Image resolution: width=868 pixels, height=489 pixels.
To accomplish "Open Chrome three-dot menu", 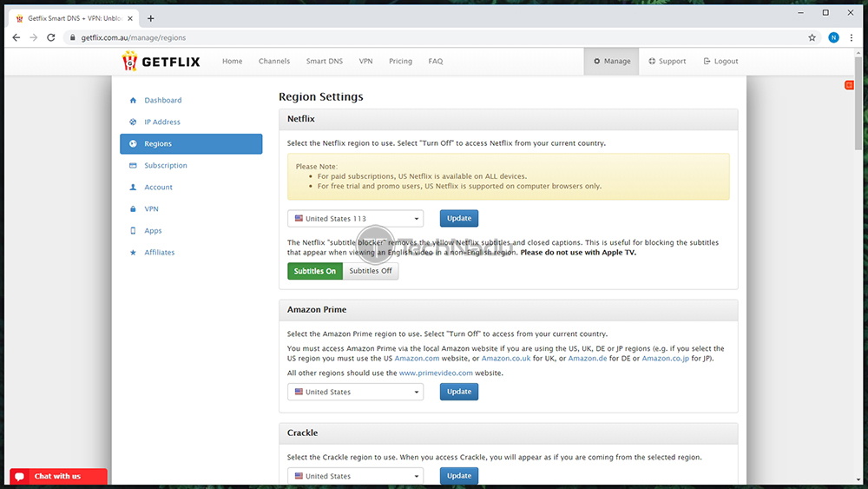I will (x=852, y=37).
